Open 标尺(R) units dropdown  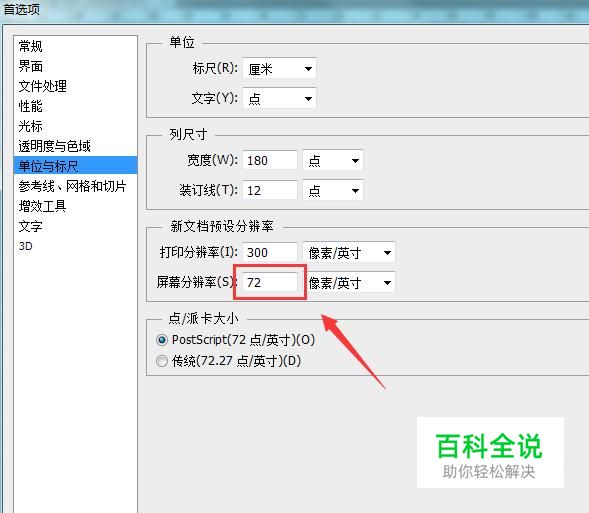[279, 69]
